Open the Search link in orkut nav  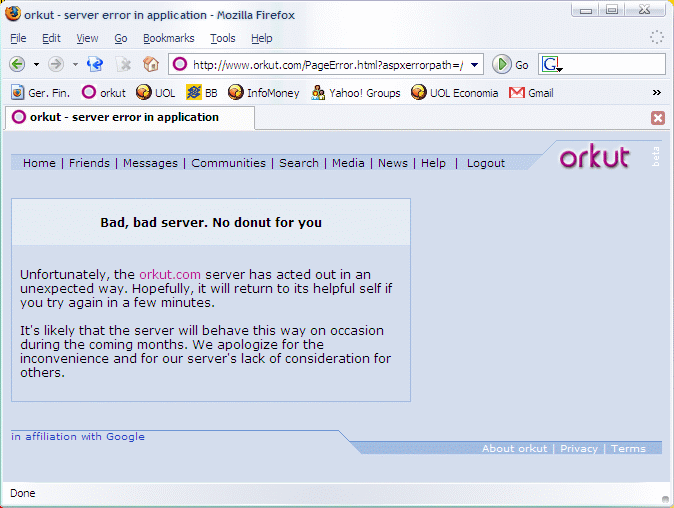pos(299,163)
